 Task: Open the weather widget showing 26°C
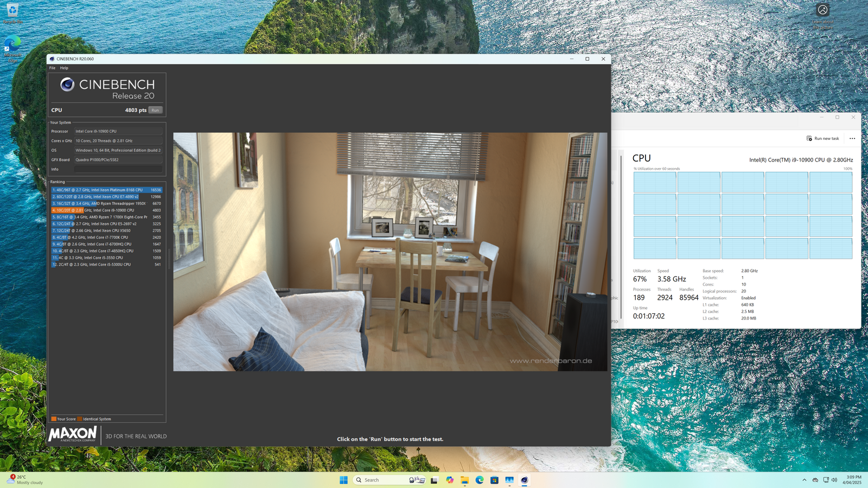[25, 480]
